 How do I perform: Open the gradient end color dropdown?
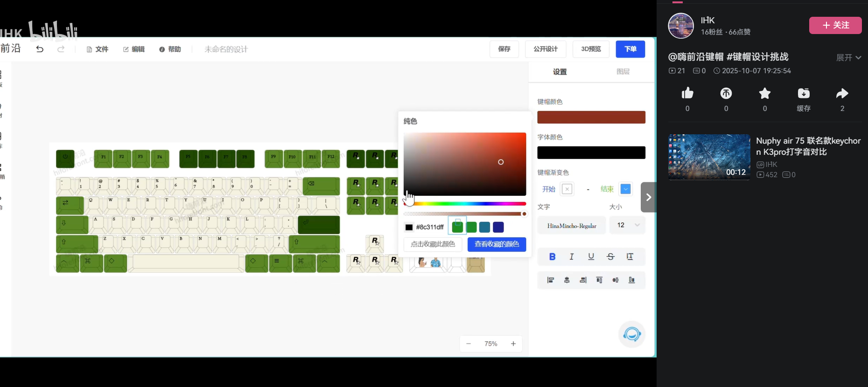[x=626, y=189]
